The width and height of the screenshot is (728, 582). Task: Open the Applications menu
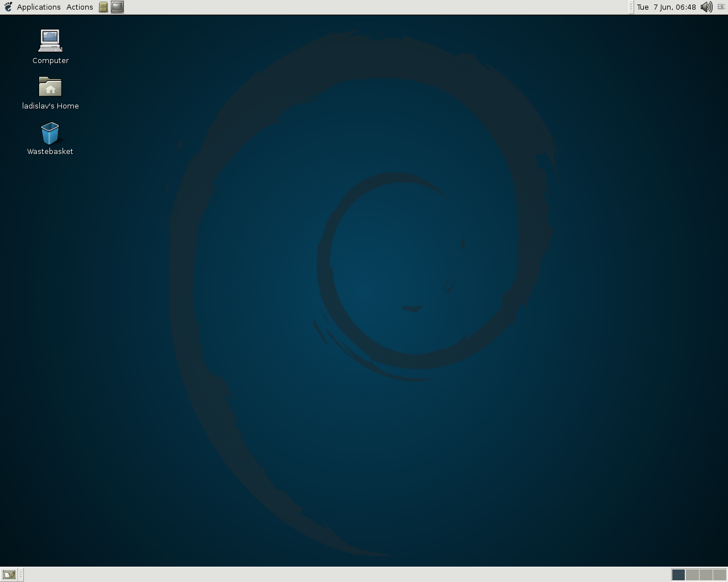point(39,7)
